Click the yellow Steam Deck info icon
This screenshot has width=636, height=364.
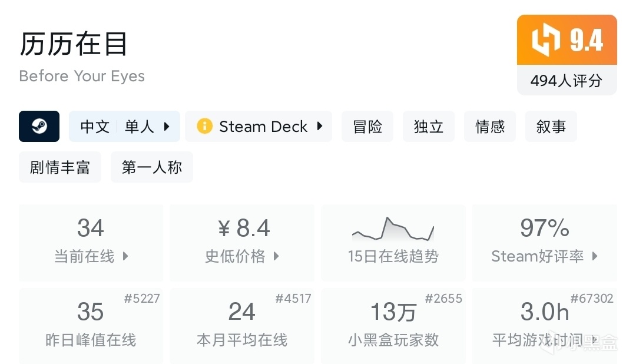pos(204,126)
